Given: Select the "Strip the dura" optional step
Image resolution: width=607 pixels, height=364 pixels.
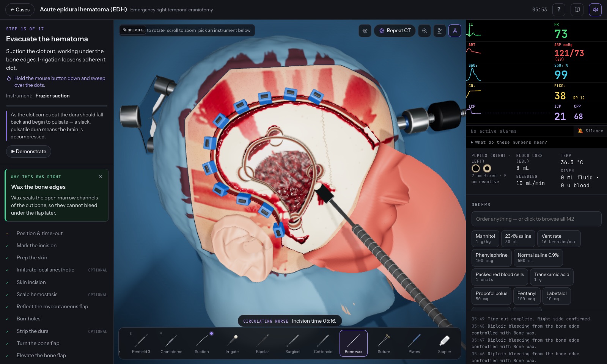Looking at the screenshot, I should 57,331.
